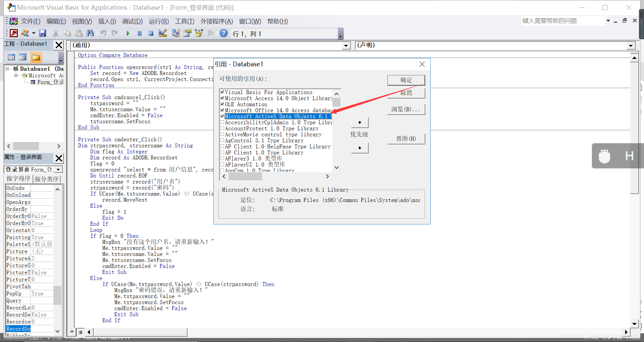Screen dimensions: 644x342
Task: Collapse the Database1 project tree node
Action: 7,69
